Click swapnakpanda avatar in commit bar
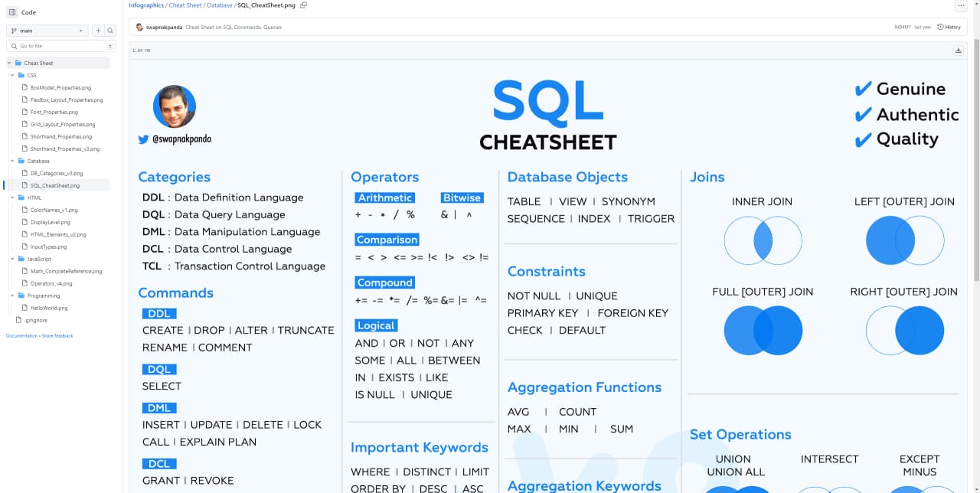The height and width of the screenshot is (493, 980). tap(139, 27)
